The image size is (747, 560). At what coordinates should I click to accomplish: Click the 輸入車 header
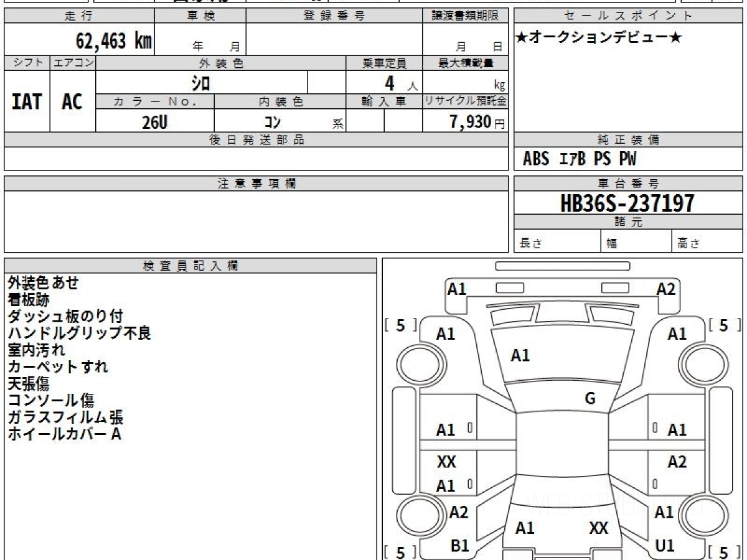[x=384, y=102]
